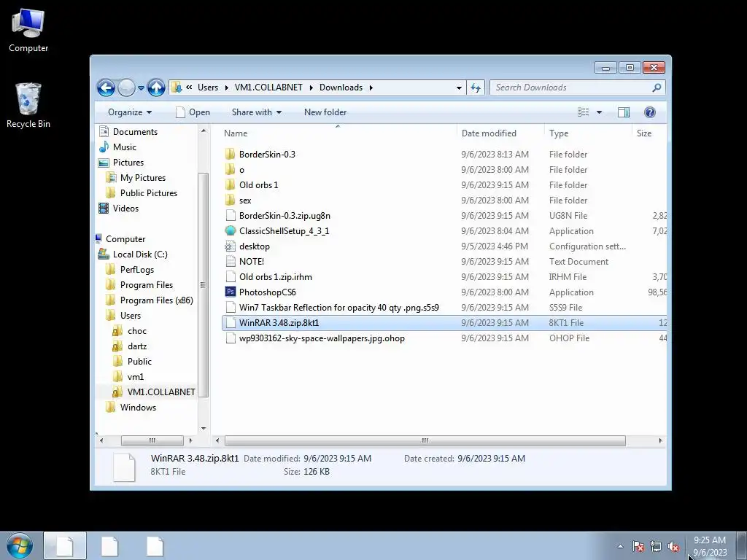This screenshot has height=560, width=747.
Task: Go back using the Back arrow button
Action: tap(106, 87)
